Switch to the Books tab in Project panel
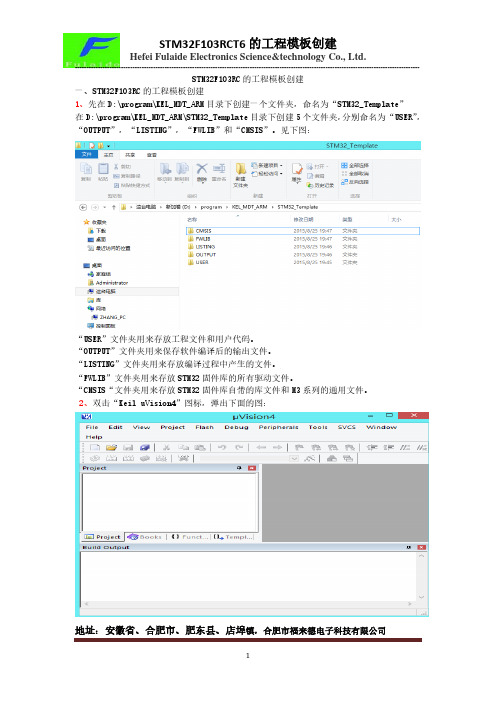Image resolution: width=496 pixels, height=702 pixels. pos(144,536)
